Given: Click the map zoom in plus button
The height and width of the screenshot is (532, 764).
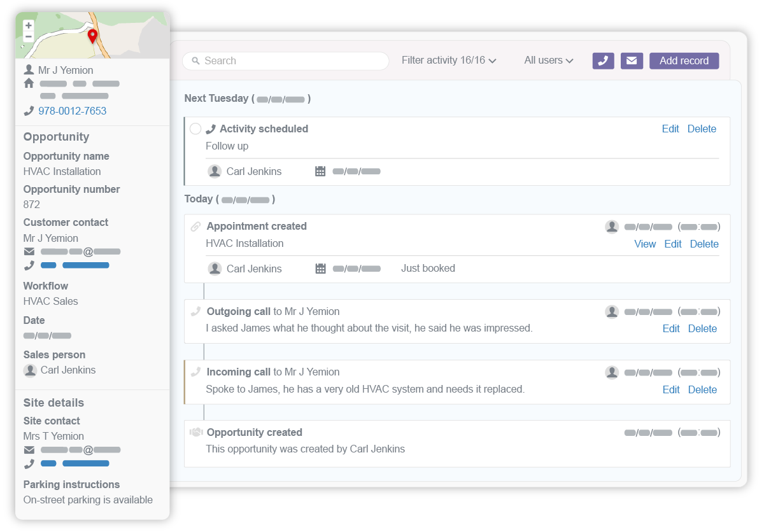Looking at the screenshot, I should point(28,26).
